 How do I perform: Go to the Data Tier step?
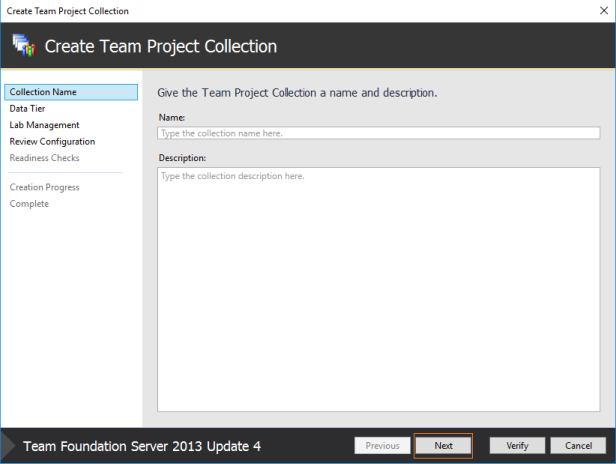[28, 108]
